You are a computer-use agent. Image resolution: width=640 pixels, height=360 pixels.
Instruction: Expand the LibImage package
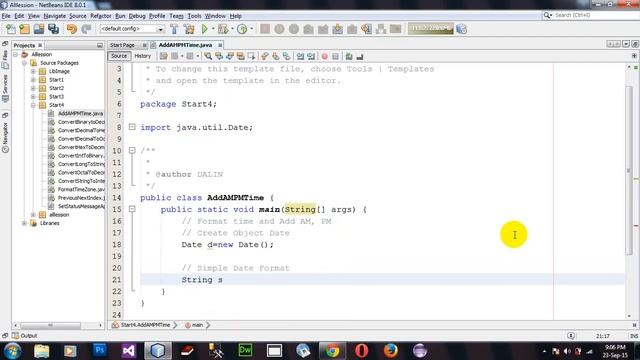pos(33,71)
